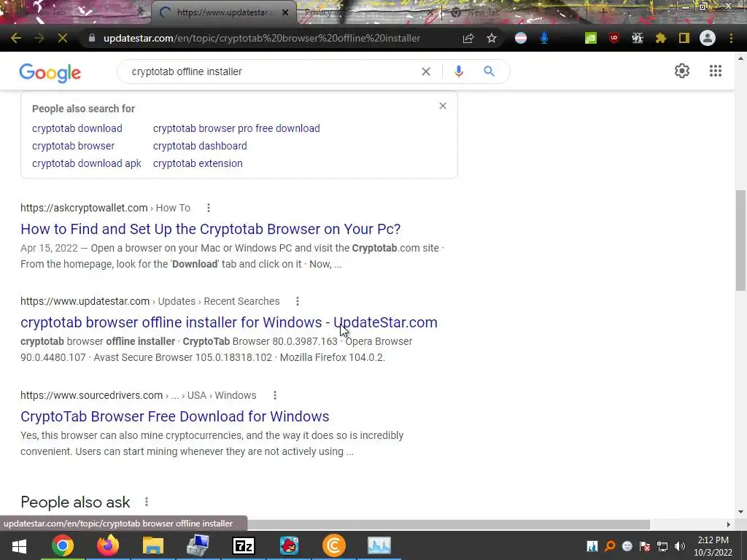
Task: Click the Google search magnifier button
Action: click(489, 71)
